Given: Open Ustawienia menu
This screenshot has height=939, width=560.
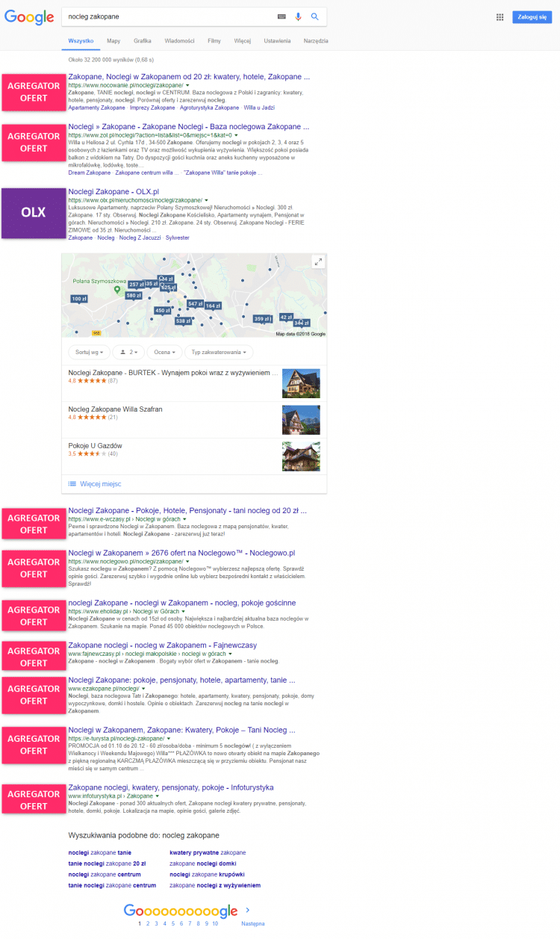Looking at the screenshot, I should 277,40.
